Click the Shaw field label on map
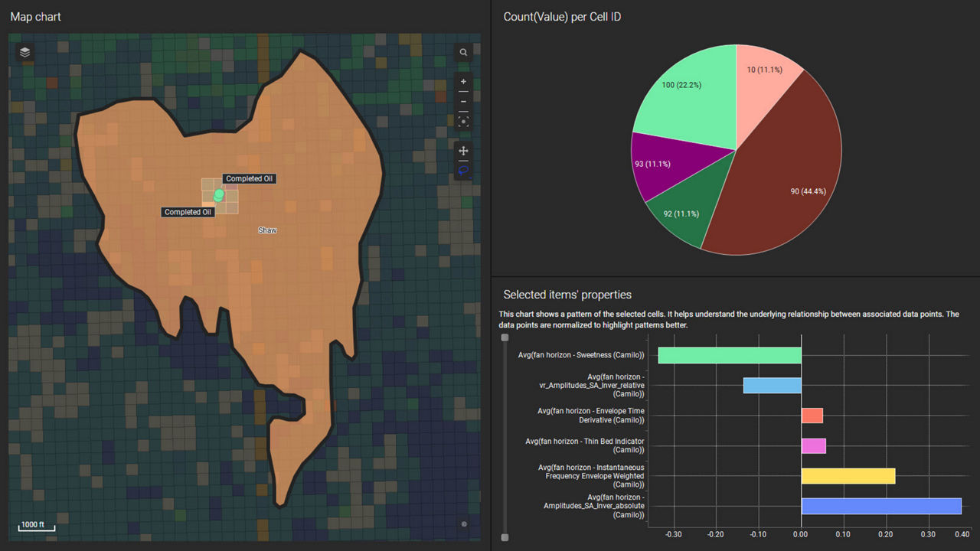This screenshot has width=980, height=551. [x=267, y=230]
